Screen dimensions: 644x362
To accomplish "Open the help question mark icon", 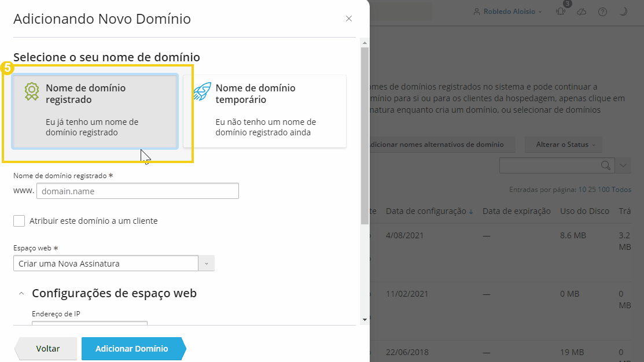I will click(x=602, y=12).
